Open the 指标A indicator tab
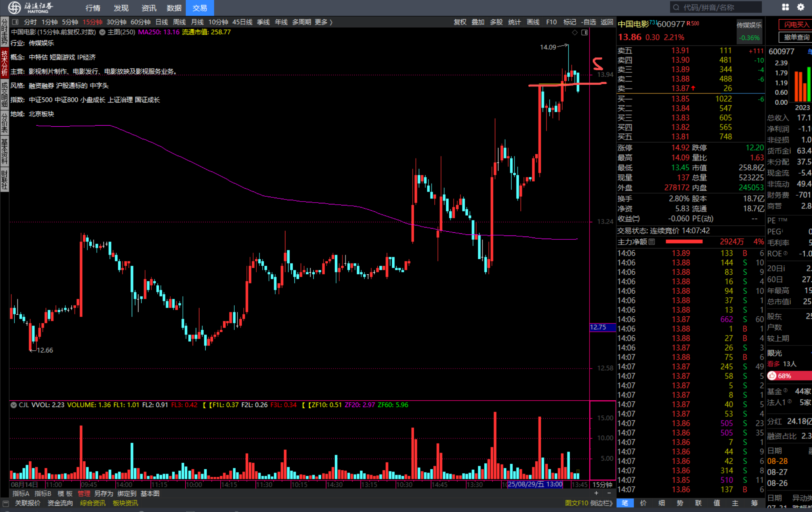 pos(21,493)
